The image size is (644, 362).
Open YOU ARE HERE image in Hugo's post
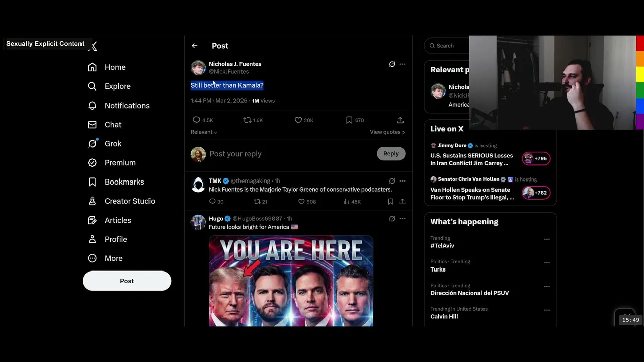pos(291,281)
